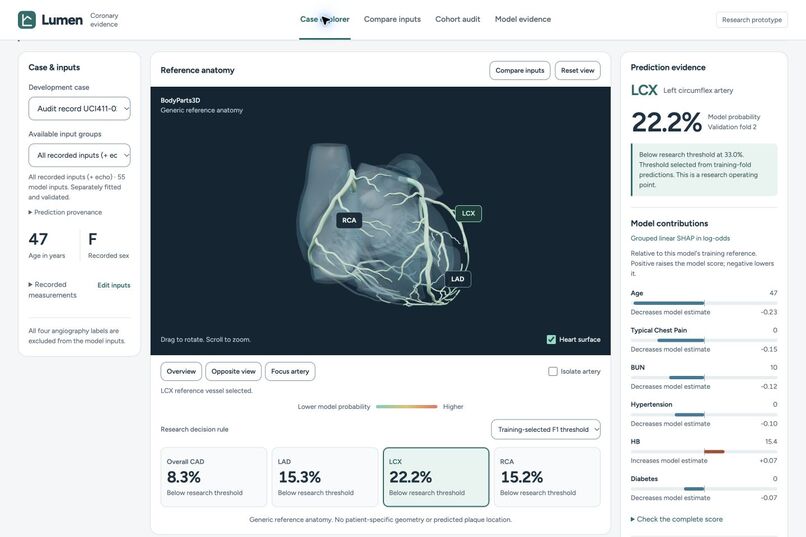
Task: Click the BodyParts3D caption text
Action: [180, 100]
